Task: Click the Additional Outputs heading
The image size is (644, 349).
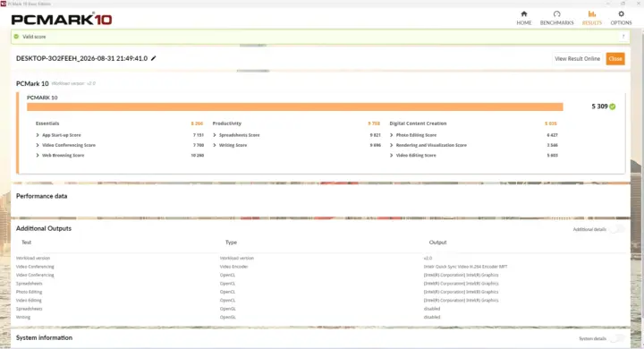Action: [44, 228]
